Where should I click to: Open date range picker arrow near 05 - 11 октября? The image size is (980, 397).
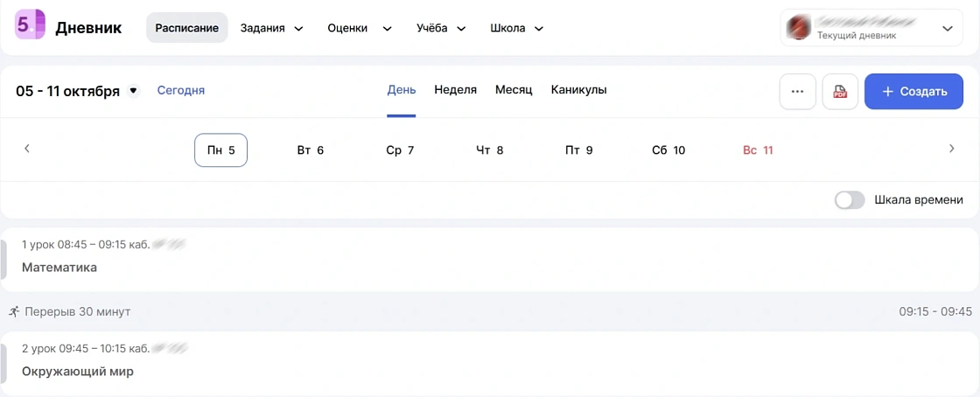(x=133, y=91)
